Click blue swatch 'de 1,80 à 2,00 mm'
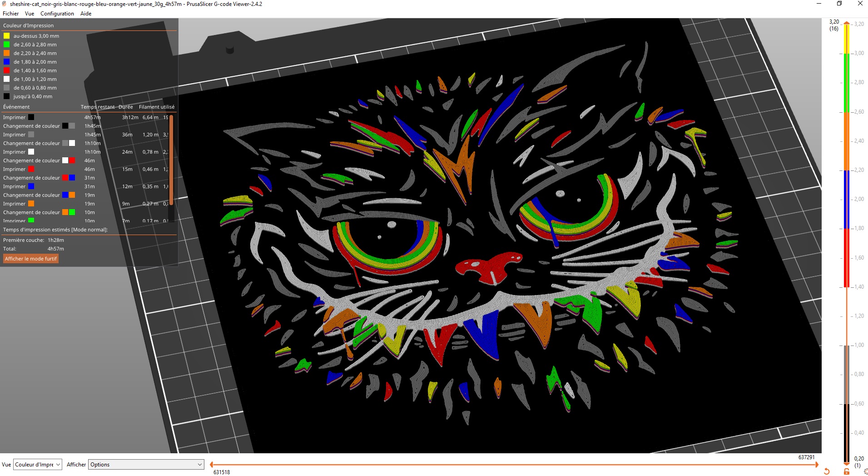The image size is (868, 476). 7,62
